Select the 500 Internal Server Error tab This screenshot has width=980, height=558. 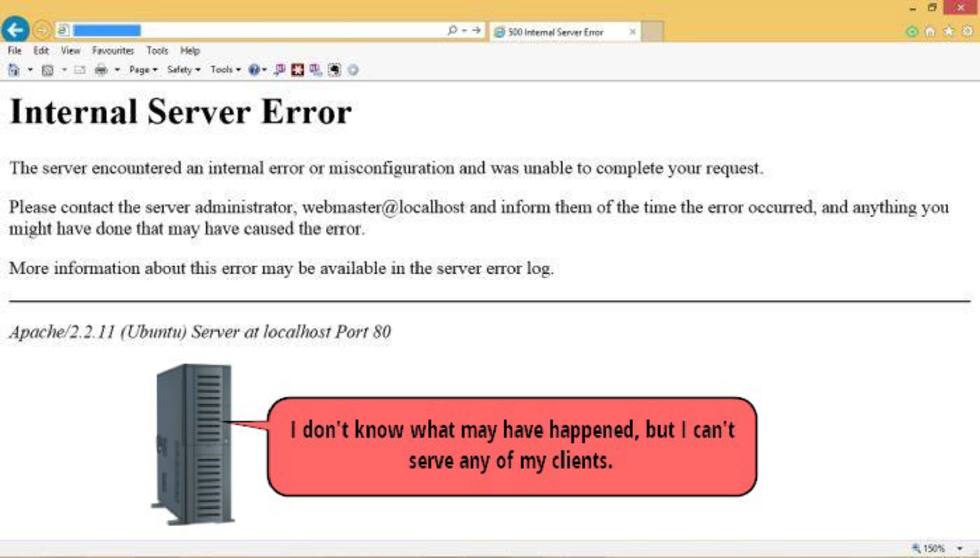(x=555, y=32)
